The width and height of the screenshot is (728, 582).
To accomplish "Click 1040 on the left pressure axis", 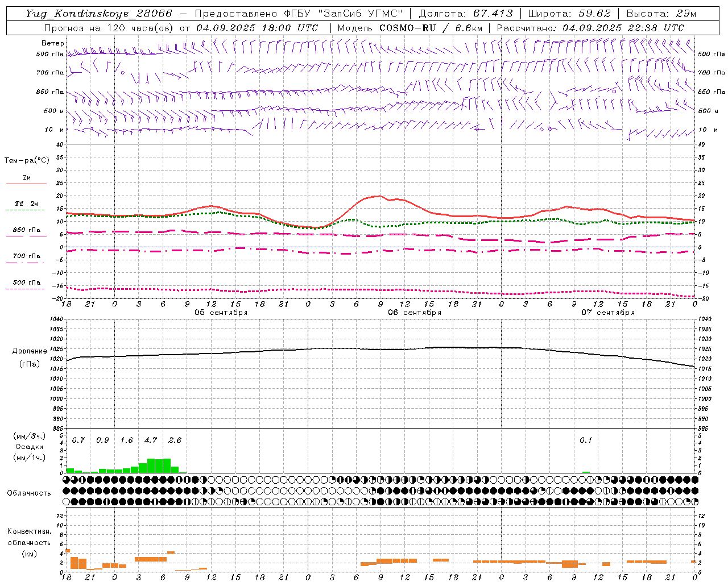I will [56, 319].
